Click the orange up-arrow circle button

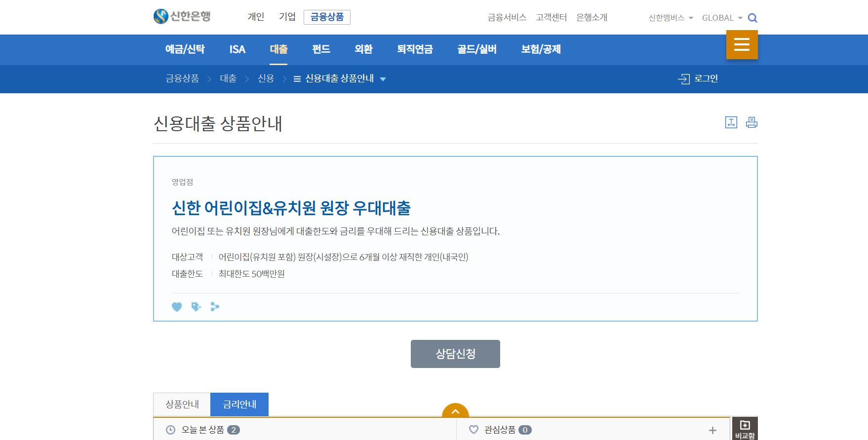point(455,411)
